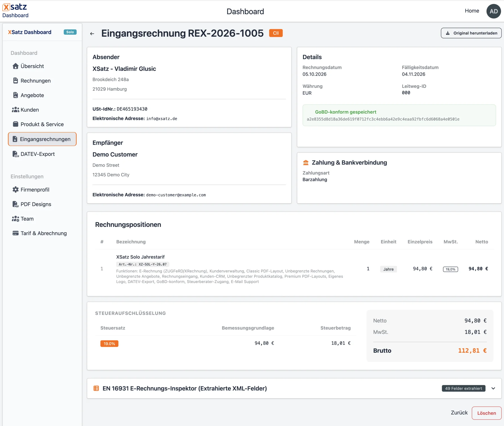Click the table icon of the E-Rechnungs-Inspektor

(96, 388)
